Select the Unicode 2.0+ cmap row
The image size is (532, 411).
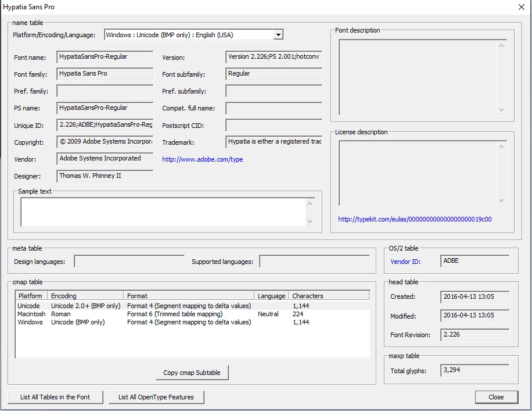tap(193, 306)
